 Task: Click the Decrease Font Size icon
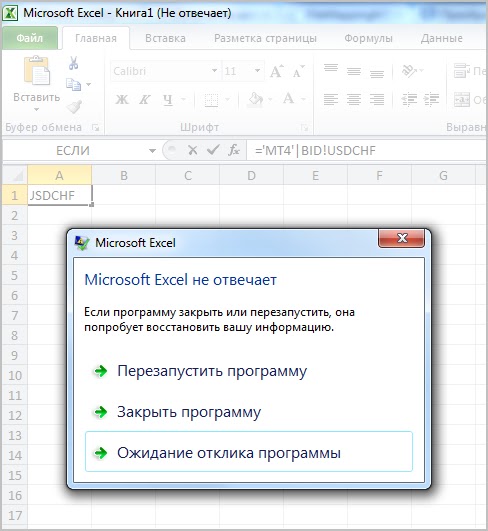pos(298,71)
